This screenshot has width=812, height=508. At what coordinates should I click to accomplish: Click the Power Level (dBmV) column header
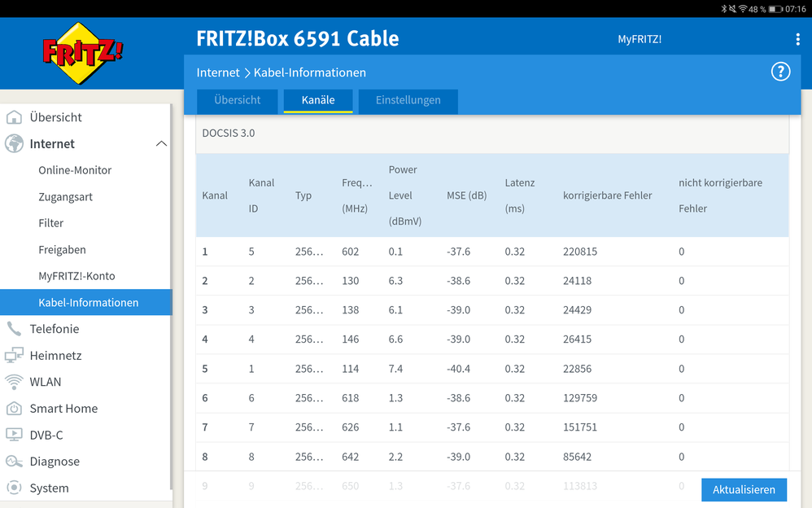click(x=405, y=195)
